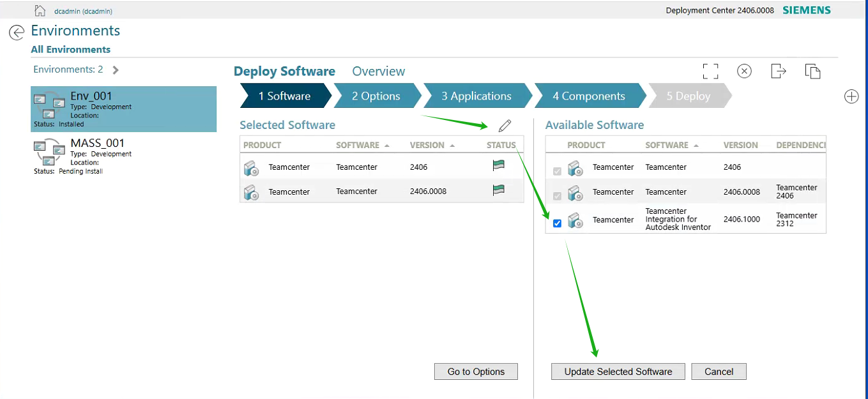Image resolution: width=868 pixels, height=399 pixels.
Task: Click Teamcenter Integration for Autodesk Inventor text
Action: [678, 220]
